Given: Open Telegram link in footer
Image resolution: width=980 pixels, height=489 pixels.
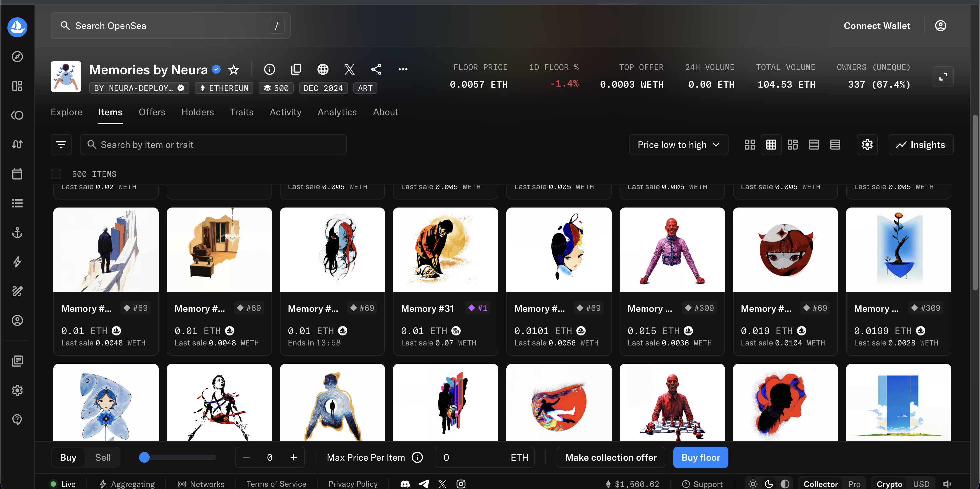Looking at the screenshot, I should 424,484.
